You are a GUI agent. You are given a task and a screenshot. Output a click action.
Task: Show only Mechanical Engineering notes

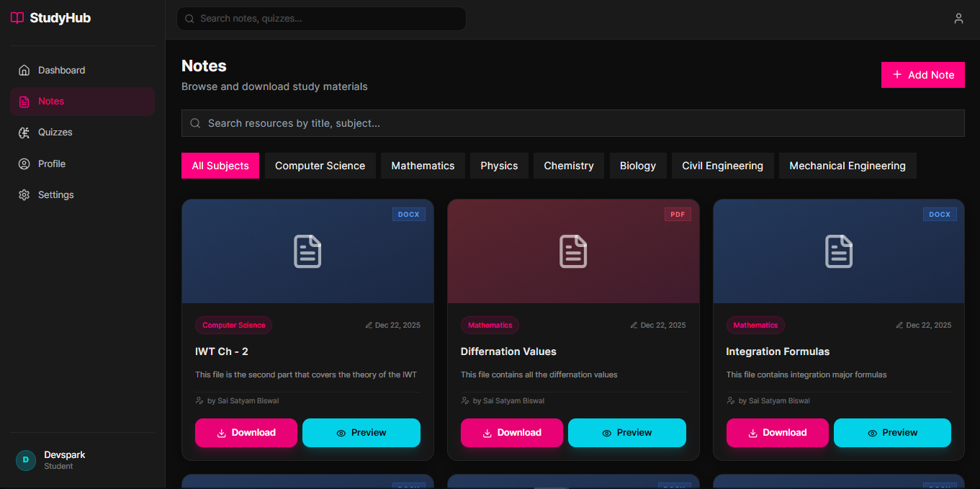point(847,166)
